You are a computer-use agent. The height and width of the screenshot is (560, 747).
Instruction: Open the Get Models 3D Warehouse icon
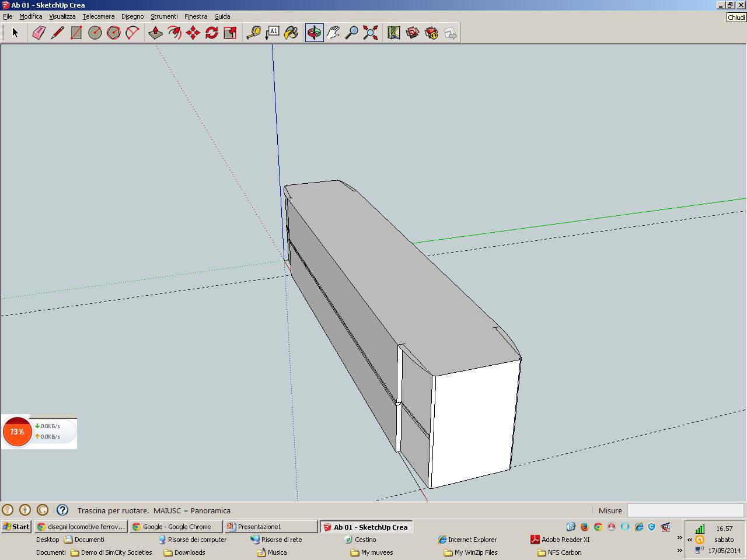pyautogui.click(x=412, y=33)
